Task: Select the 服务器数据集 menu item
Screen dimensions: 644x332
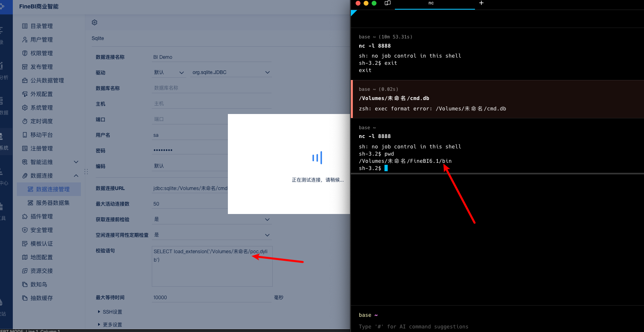Action: (x=52, y=203)
